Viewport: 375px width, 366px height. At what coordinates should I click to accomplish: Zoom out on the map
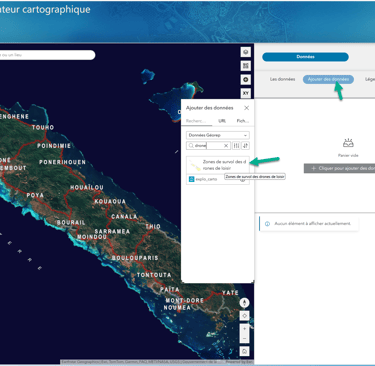click(x=244, y=338)
